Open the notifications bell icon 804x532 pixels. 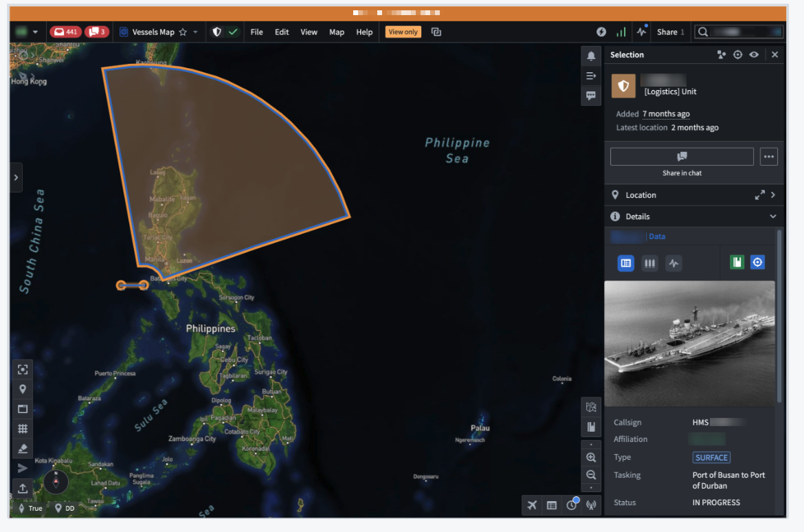pyautogui.click(x=591, y=56)
